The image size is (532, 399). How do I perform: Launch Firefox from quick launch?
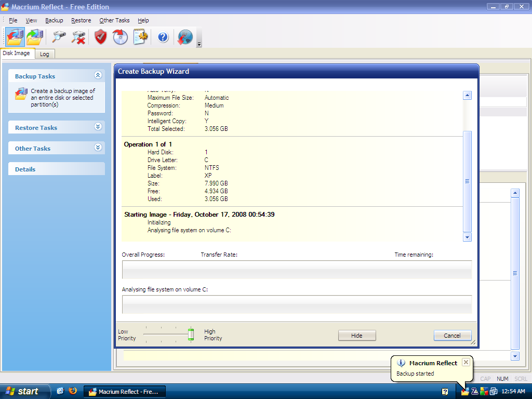73,391
